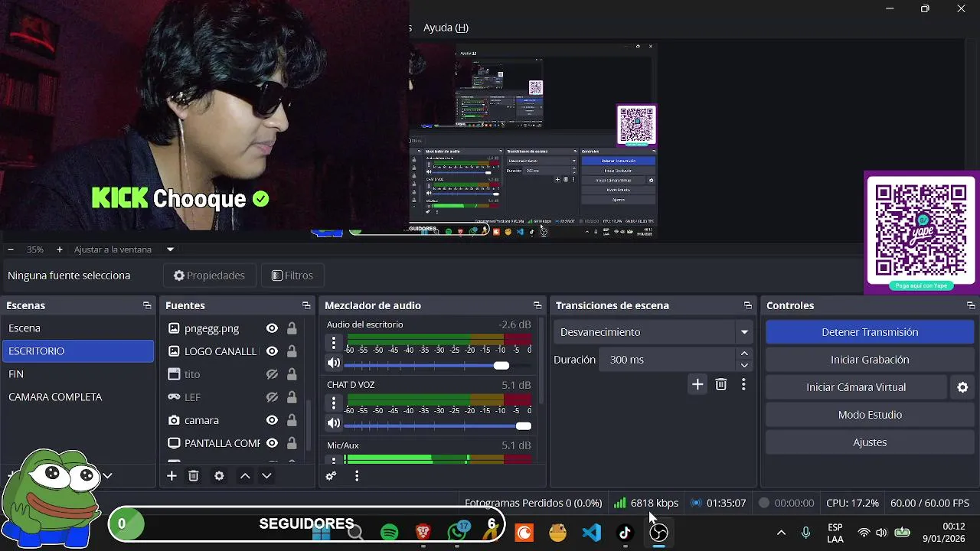Remove selected source with the Fuentes trash icon
This screenshot has height=551, width=980.
coord(194,476)
